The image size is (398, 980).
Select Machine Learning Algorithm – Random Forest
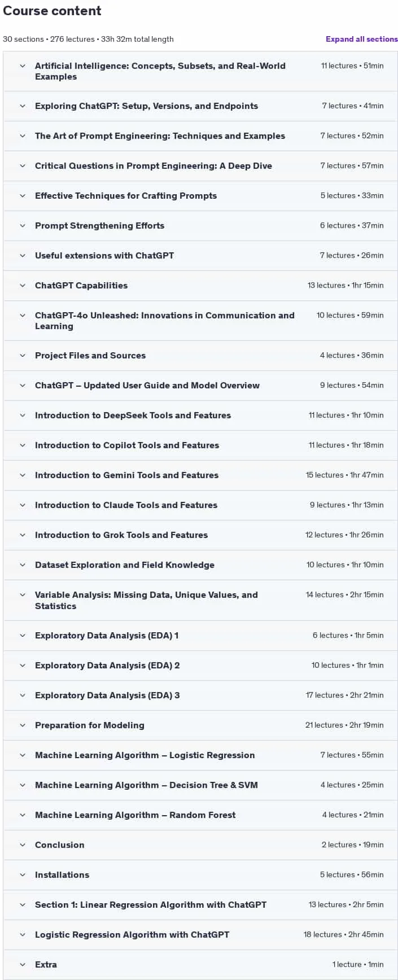click(x=135, y=815)
